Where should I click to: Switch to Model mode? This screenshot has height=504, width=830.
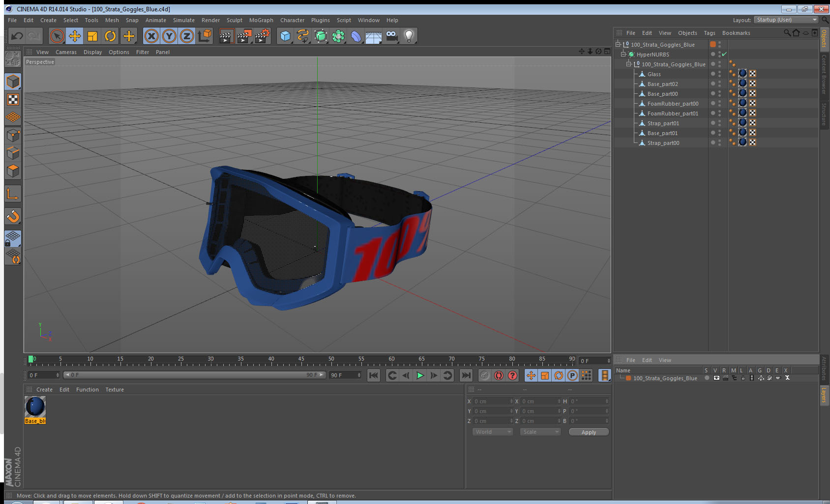13,82
